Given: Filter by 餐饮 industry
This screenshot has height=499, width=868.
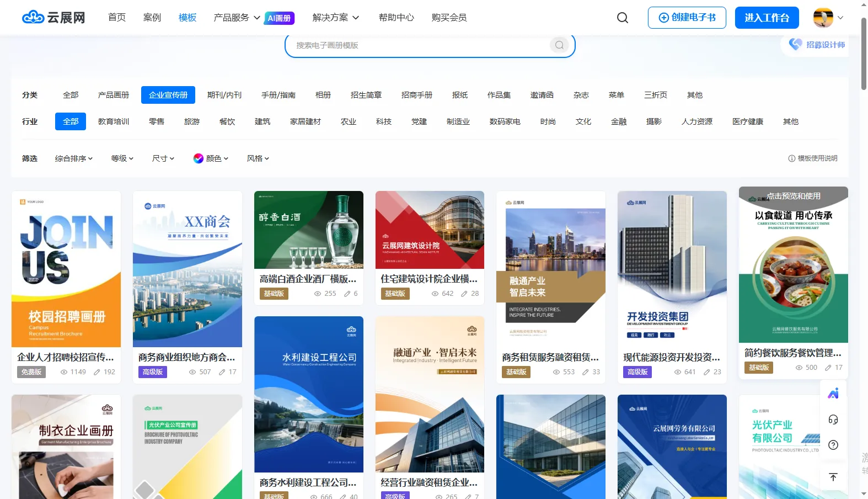Looking at the screenshot, I should pos(227,121).
